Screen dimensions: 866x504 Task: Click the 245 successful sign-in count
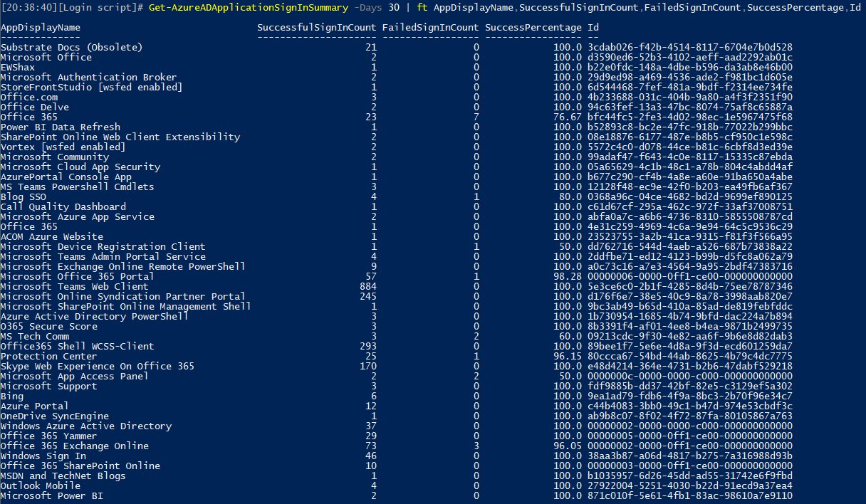pos(368,296)
